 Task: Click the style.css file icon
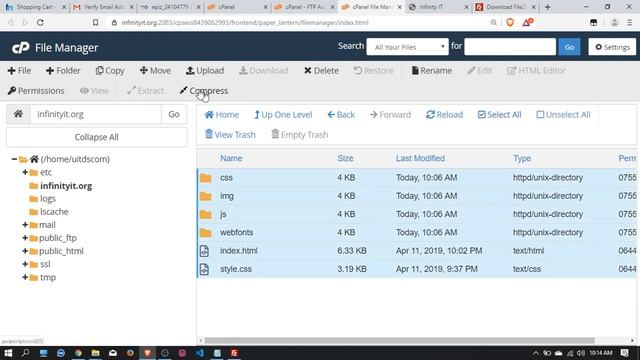[x=204, y=269]
